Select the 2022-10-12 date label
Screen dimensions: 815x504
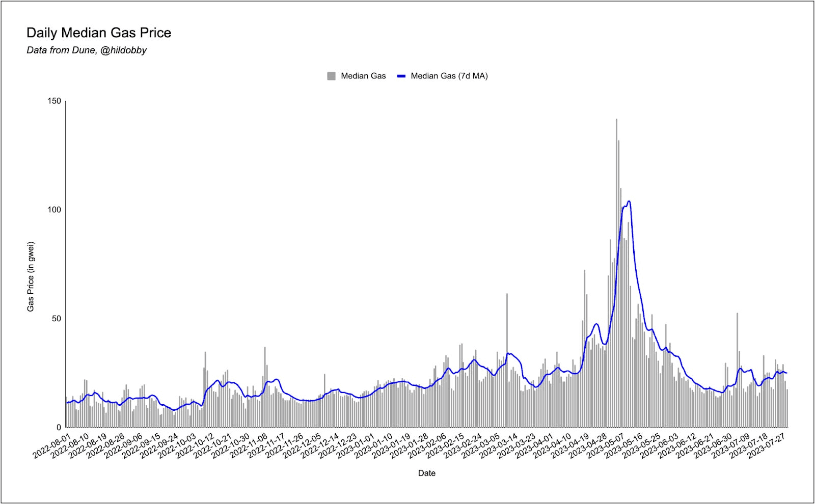click(x=196, y=446)
